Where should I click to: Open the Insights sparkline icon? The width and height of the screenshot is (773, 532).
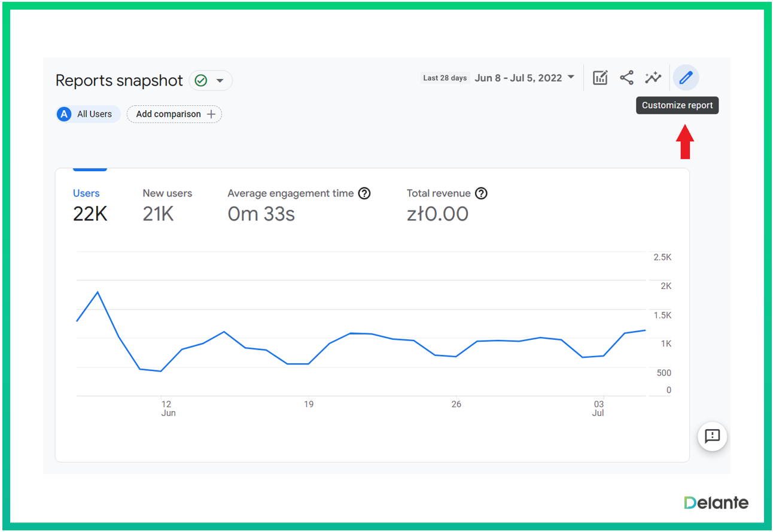653,78
